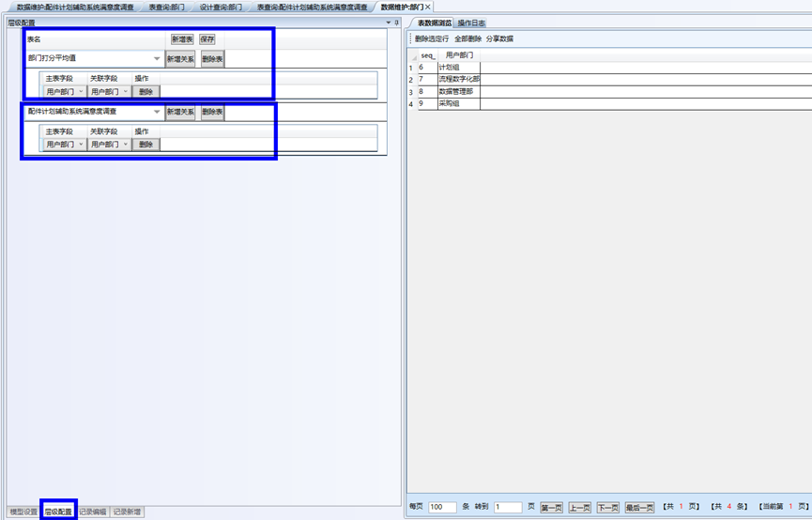Click 删除 relation button under 配件计划辅助系统满意度调查
This screenshot has height=520, width=812.
point(146,145)
